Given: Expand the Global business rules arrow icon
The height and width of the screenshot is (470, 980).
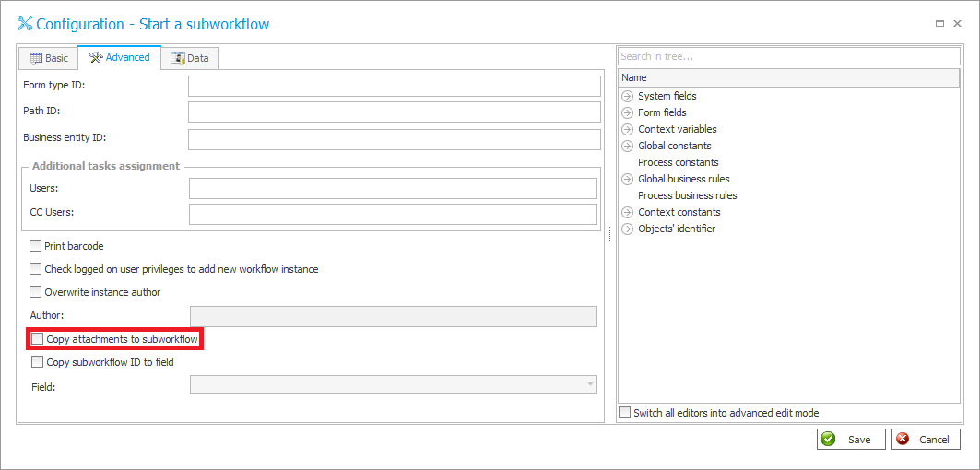Looking at the screenshot, I should (x=628, y=179).
